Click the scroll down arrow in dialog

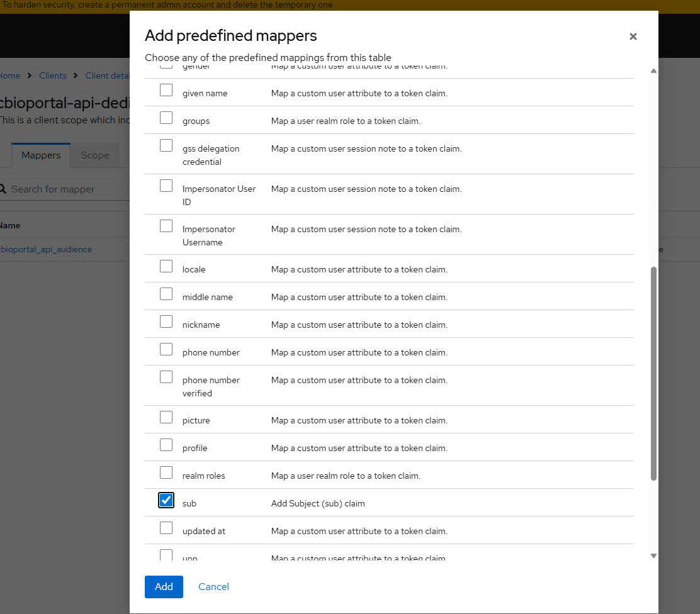[653, 556]
